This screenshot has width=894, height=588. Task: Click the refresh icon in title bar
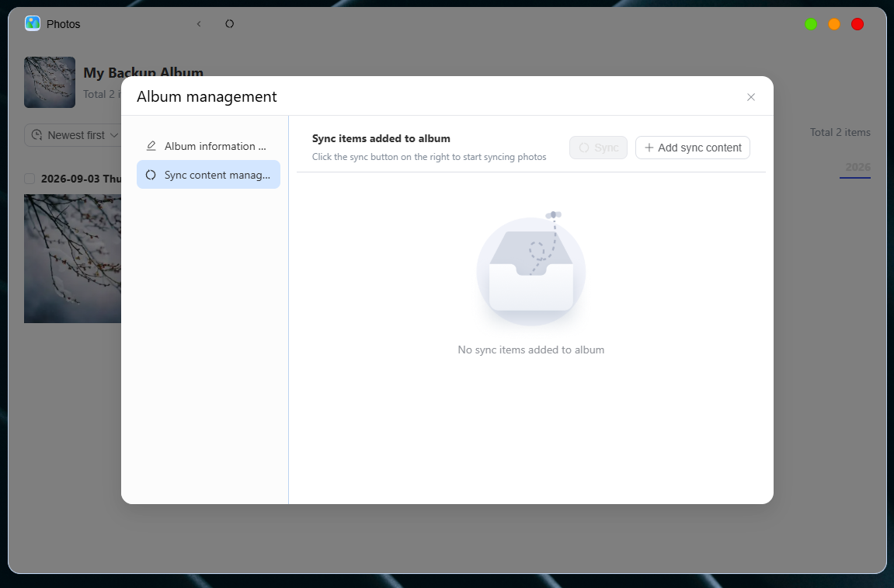tap(230, 24)
